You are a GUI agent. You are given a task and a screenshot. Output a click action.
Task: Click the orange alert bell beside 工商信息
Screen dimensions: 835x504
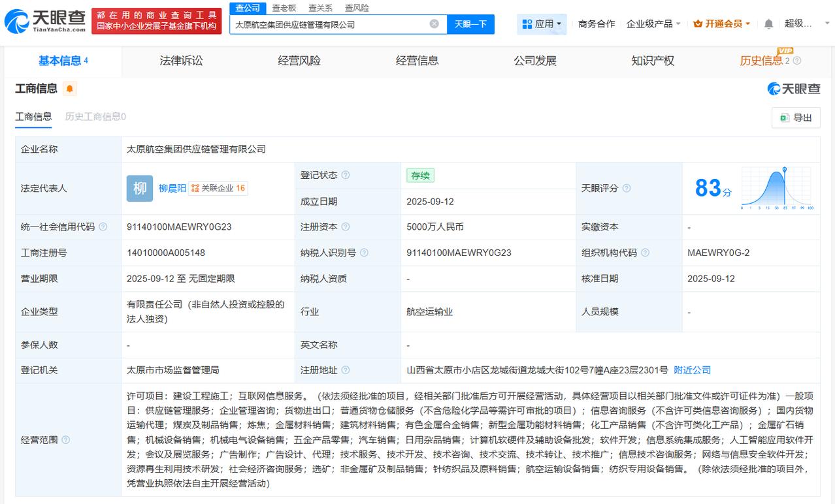tap(70, 89)
